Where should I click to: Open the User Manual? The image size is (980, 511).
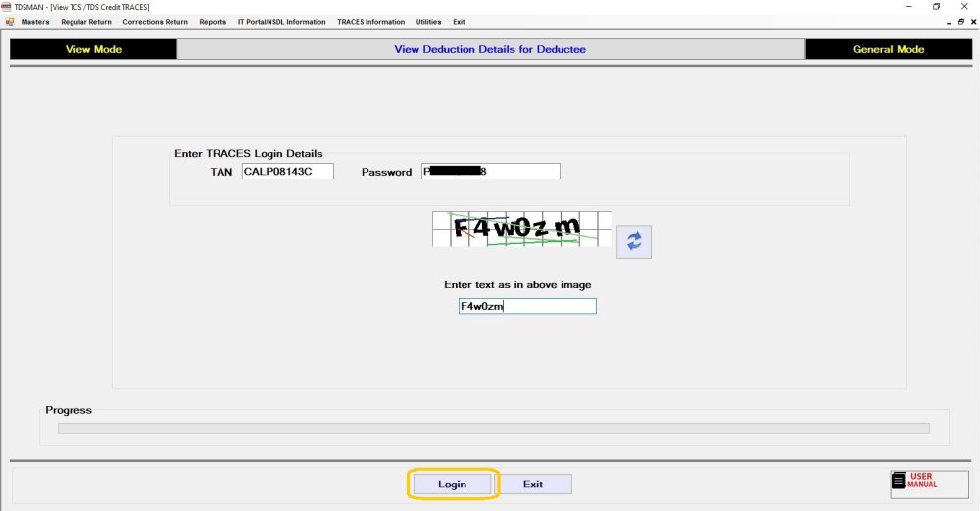[x=929, y=485]
